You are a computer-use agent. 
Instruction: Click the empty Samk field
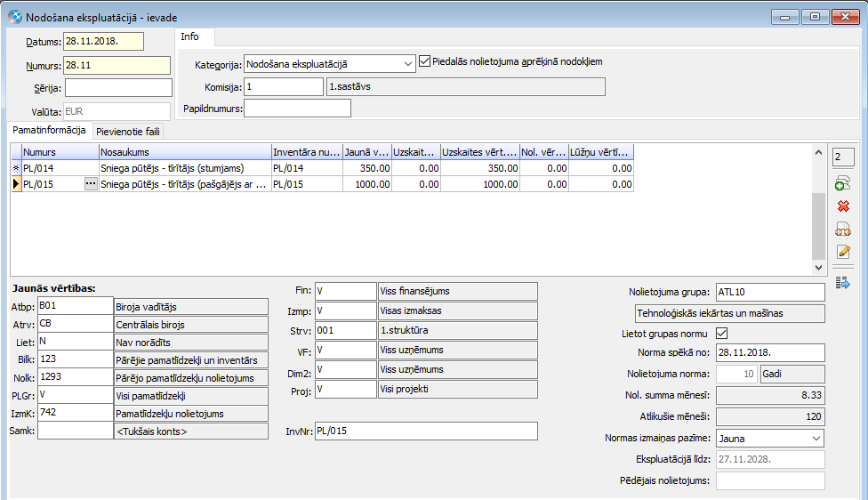tap(76, 431)
